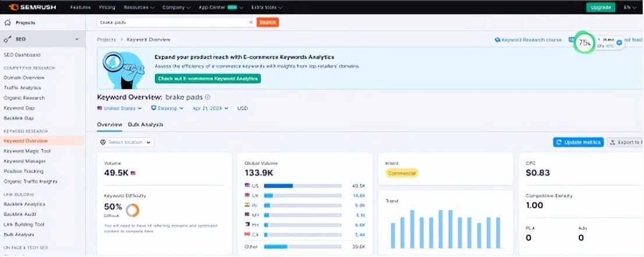Open the Apr 21, 2024 date dropdown

tap(210, 108)
